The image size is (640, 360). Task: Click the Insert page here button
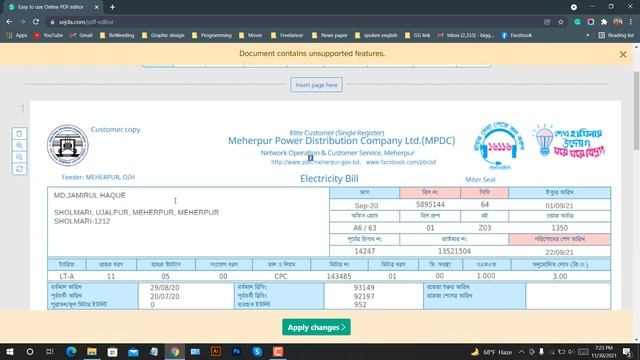316,85
